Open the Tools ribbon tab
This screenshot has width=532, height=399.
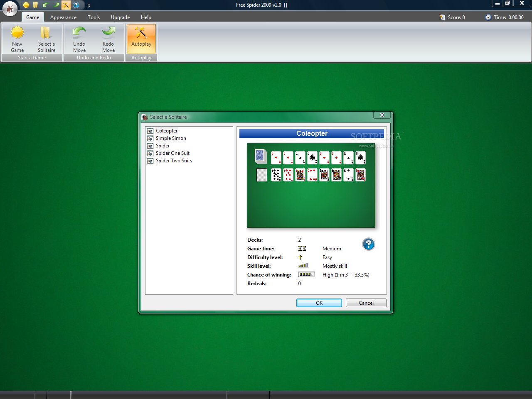[94, 17]
